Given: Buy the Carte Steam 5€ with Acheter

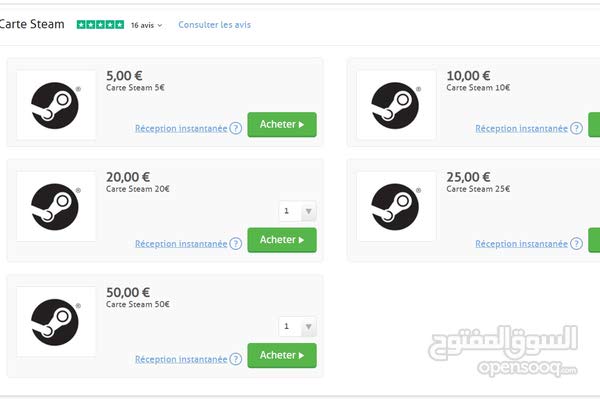Looking at the screenshot, I should click(x=282, y=124).
